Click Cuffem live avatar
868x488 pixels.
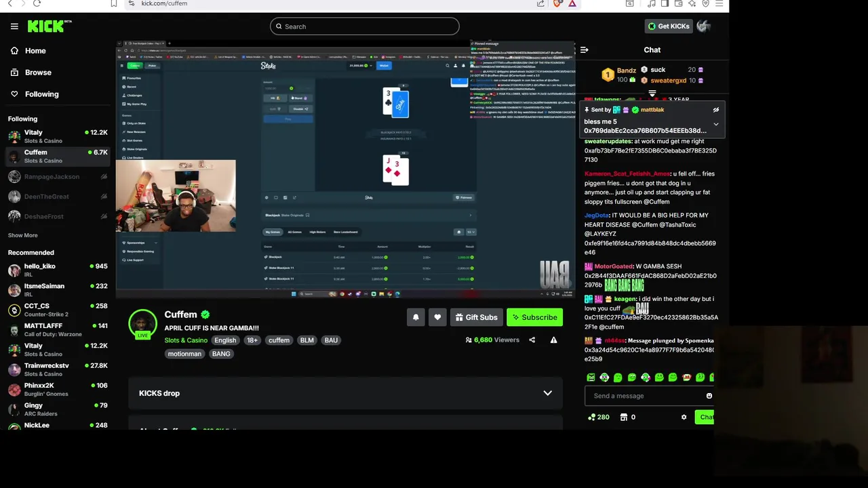coord(143,324)
